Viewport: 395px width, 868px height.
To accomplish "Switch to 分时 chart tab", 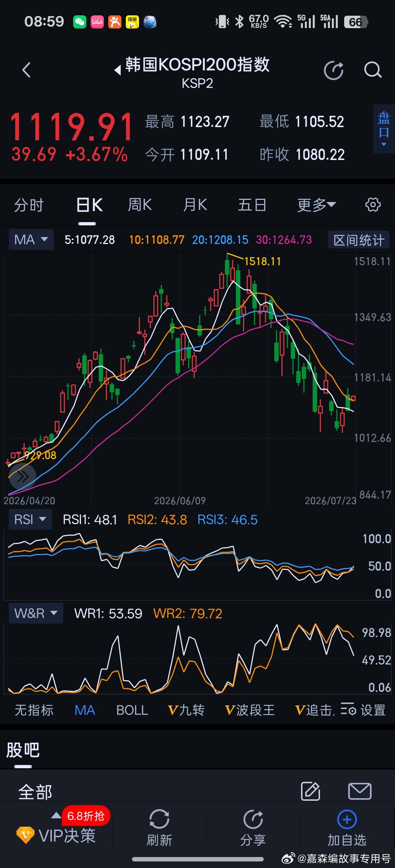I will (x=29, y=205).
